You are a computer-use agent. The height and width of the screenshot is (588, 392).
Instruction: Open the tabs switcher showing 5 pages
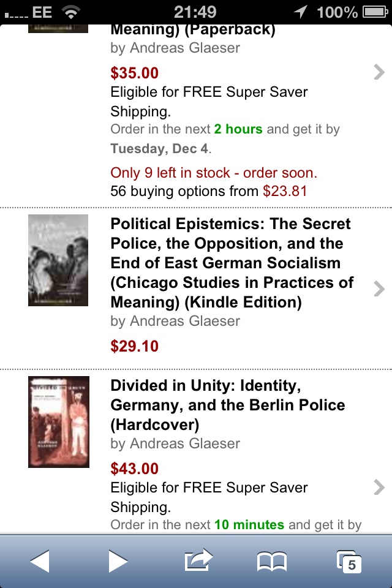point(350,562)
